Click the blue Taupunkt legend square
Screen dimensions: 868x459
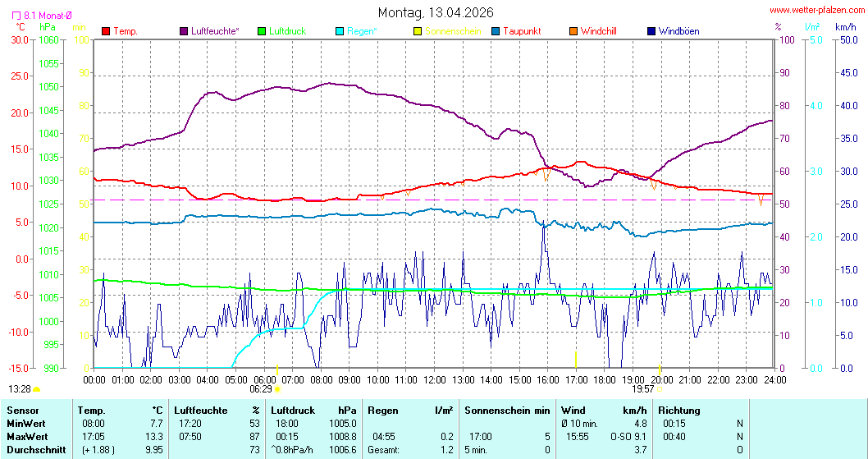(x=496, y=31)
